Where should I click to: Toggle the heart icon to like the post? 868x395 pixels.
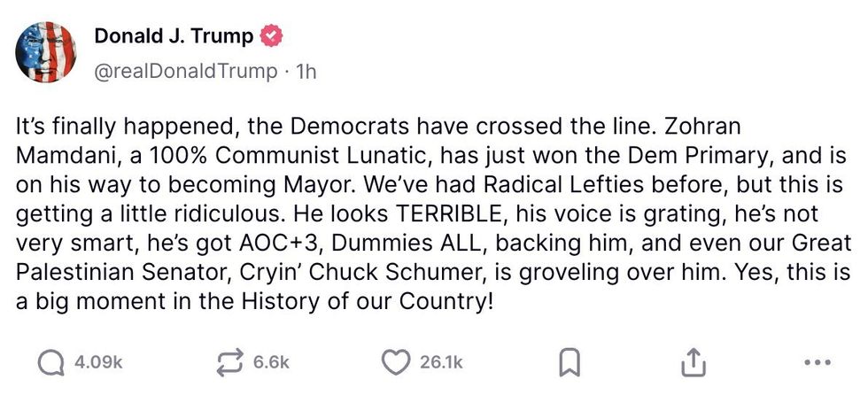click(x=398, y=361)
